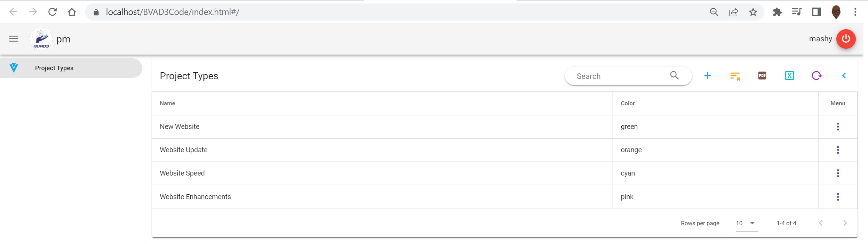The image size is (868, 244).
Task: Click the search magnifier icon
Action: click(674, 75)
